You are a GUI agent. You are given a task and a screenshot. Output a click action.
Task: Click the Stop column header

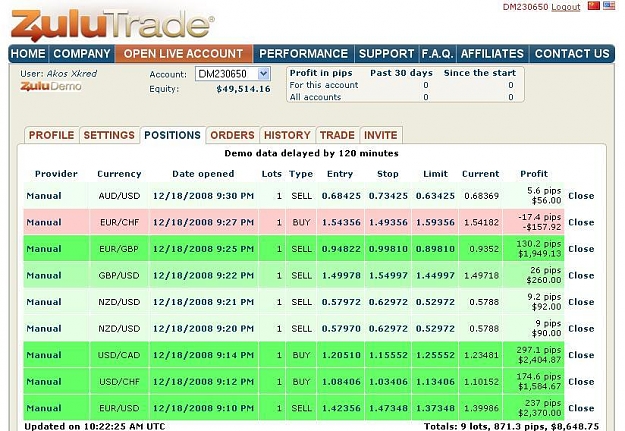(x=388, y=174)
